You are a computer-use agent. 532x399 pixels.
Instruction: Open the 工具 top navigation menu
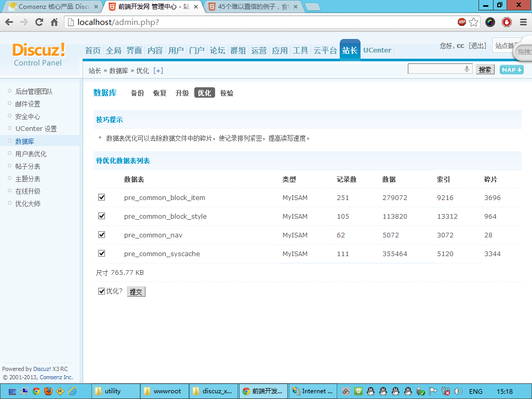301,50
